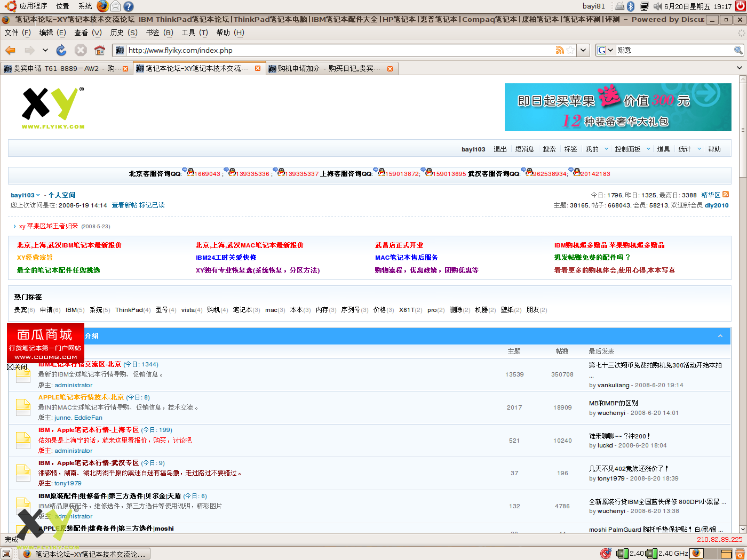Open IBM笔记本行情交流区-北京 forum
747x560 pixels.
80,364
